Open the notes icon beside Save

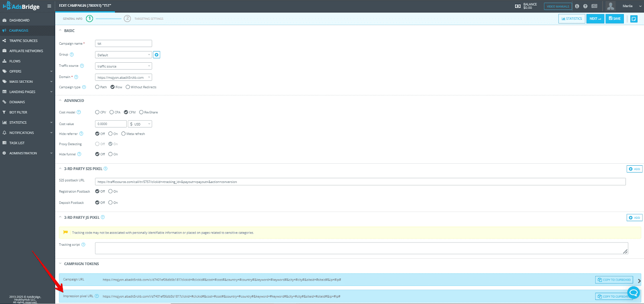(634, 19)
